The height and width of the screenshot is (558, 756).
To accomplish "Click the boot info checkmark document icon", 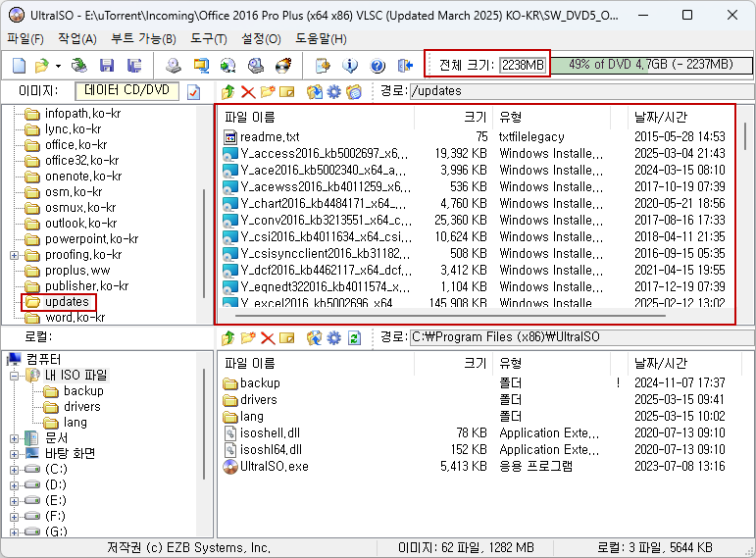I will (x=193, y=91).
